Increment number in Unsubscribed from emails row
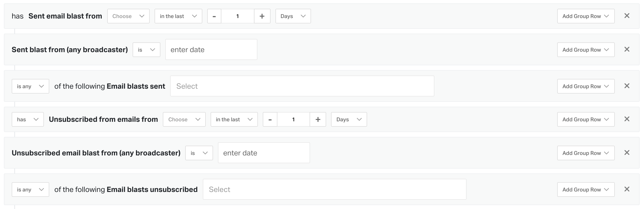Viewport: 644px width, 209px height. click(318, 119)
